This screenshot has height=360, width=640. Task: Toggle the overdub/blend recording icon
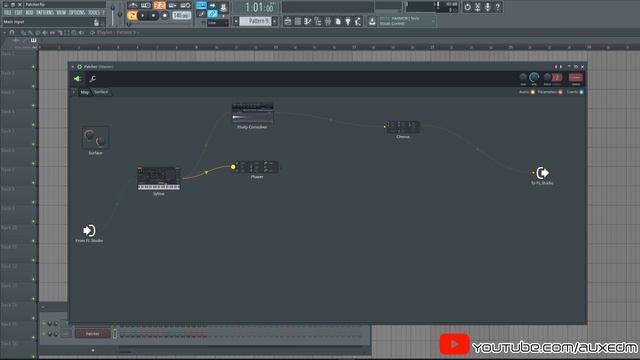pyautogui.click(x=172, y=5)
